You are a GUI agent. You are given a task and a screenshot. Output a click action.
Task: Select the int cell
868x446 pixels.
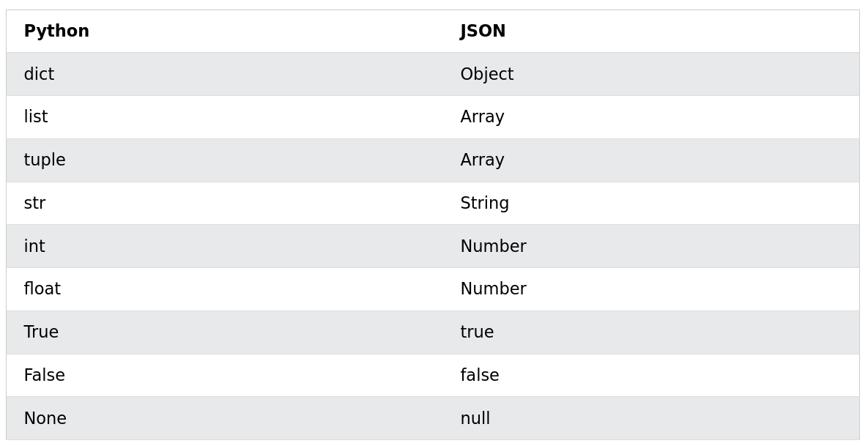click(x=34, y=247)
